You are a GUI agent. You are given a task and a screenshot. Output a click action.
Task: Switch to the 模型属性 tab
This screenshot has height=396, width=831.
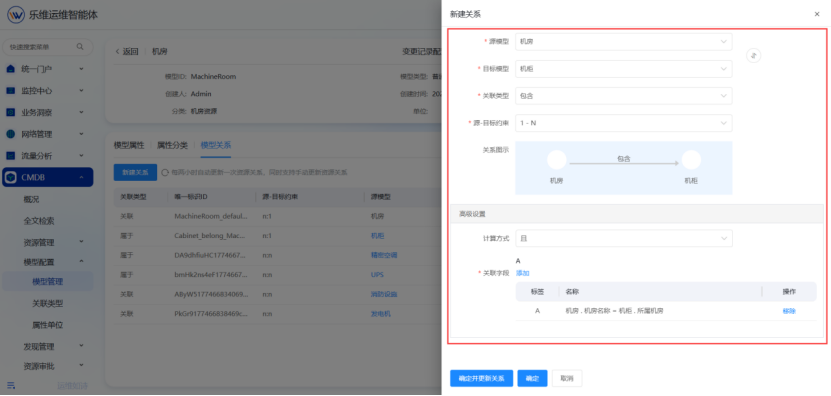coord(129,145)
